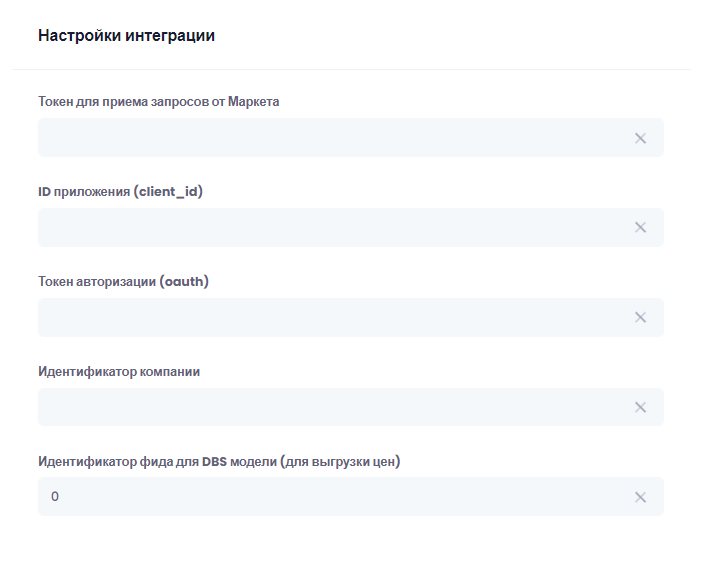707x569 pixels.
Task: Click the bold '(client_id)' text
Action: click(x=168, y=191)
